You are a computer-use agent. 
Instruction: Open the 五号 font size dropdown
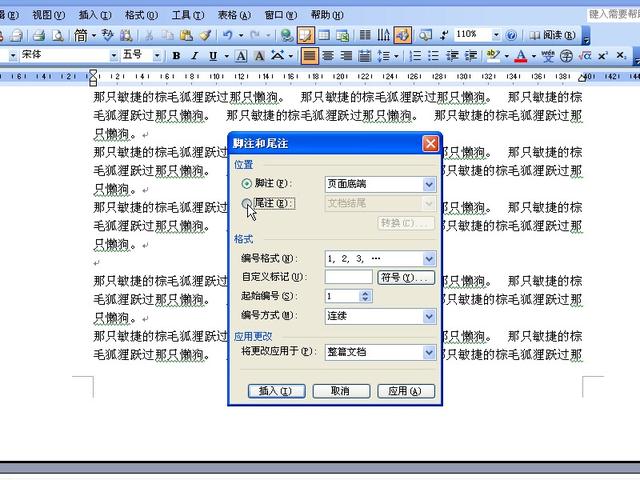tap(157, 56)
